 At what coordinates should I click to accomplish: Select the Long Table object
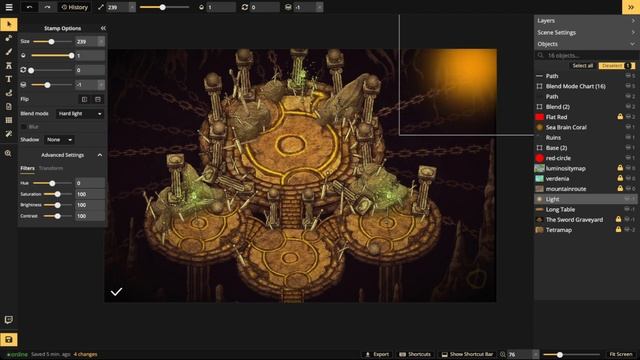point(587,209)
